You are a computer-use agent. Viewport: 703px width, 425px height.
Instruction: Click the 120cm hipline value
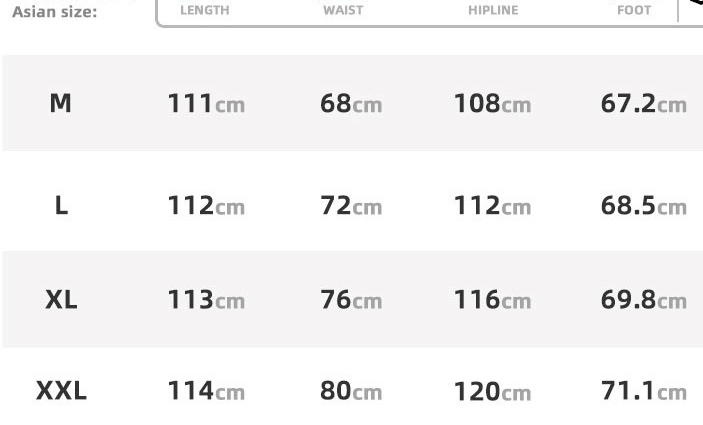coord(492,391)
